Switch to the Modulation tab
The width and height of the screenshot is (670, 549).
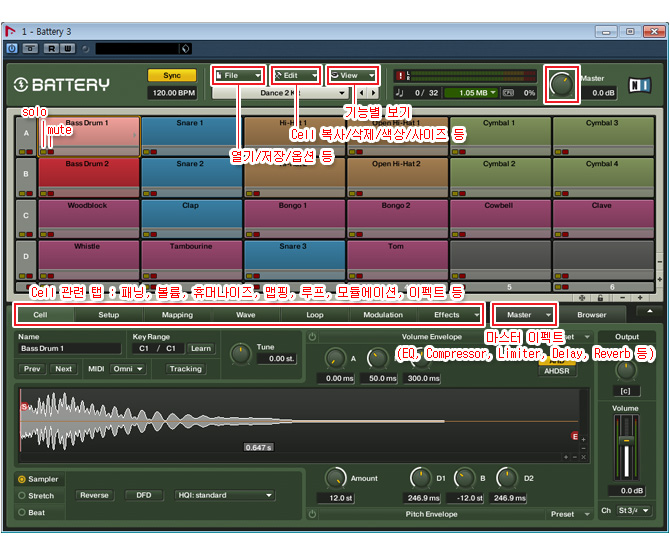click(x=383, y=315)
